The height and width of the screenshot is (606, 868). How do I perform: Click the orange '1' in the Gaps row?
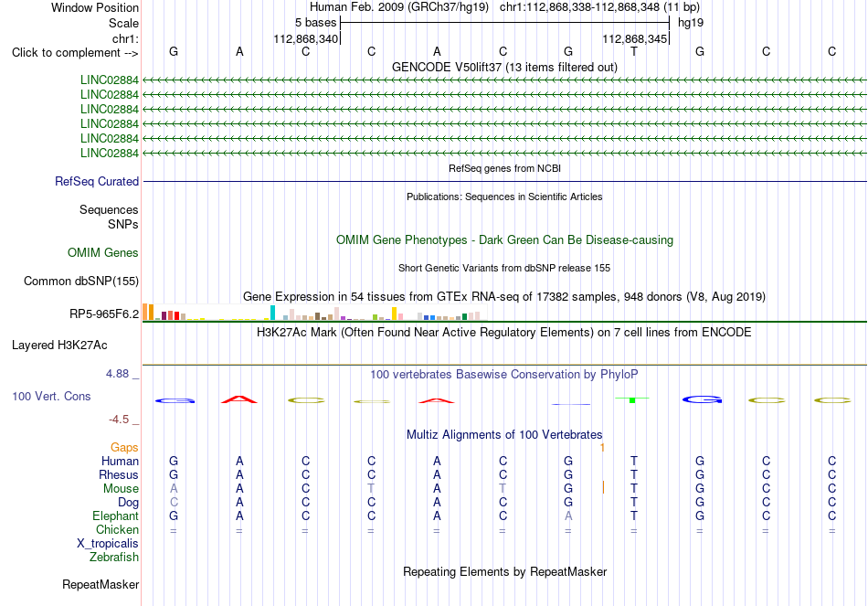tap(603, 447)
